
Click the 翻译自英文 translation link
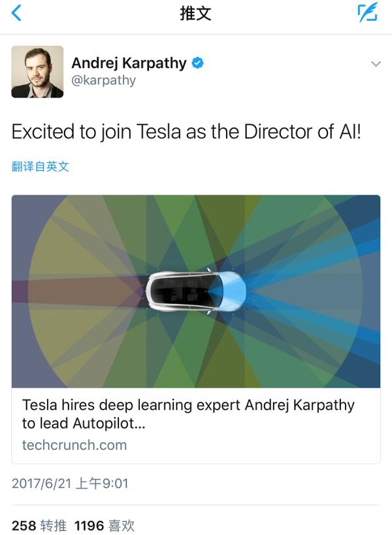pyautogui.click(x=40, y=166)
